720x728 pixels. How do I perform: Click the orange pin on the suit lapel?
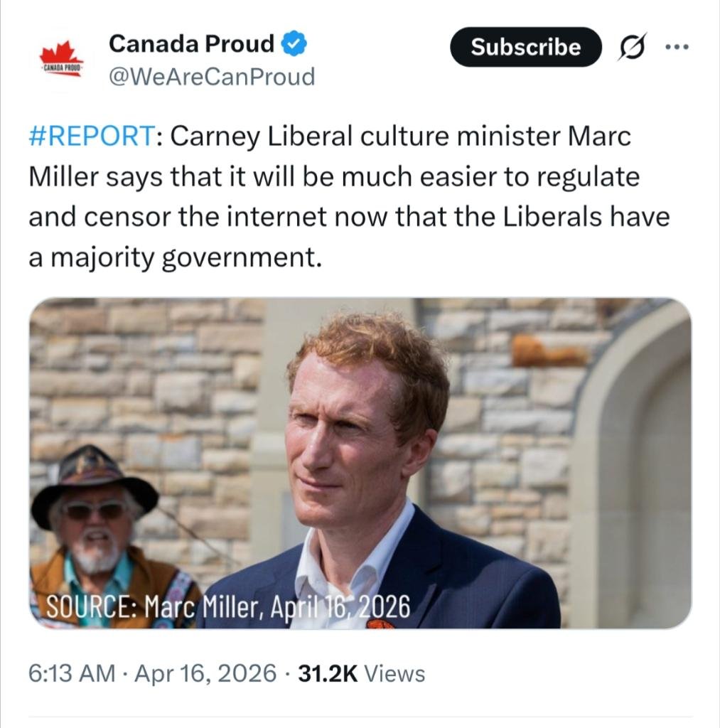tap(380, 624)
